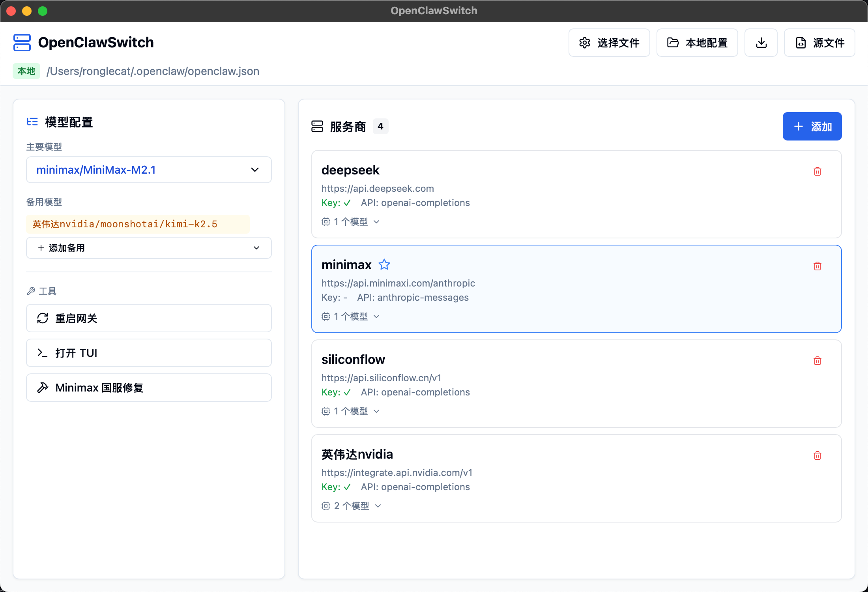Click the 服务商 server list icon
This screenshot has height=592, width=868.
[317, 126]
